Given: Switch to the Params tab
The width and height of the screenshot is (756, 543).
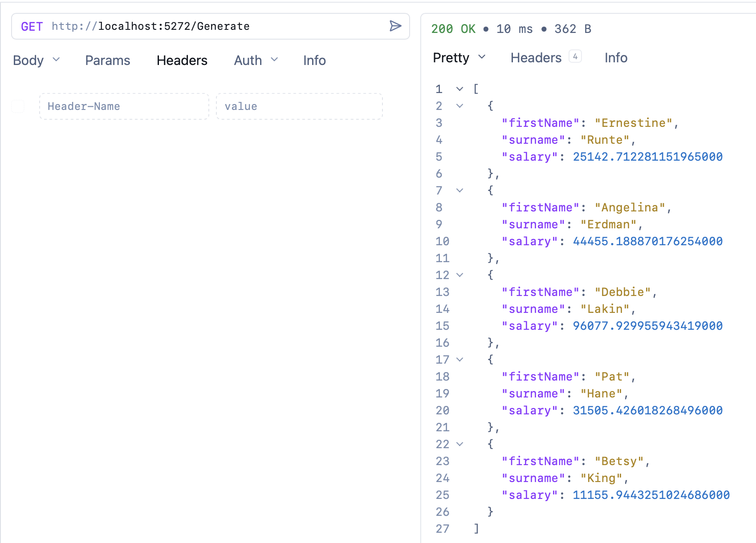Looking at the screenshot, I should coord(107,60).
